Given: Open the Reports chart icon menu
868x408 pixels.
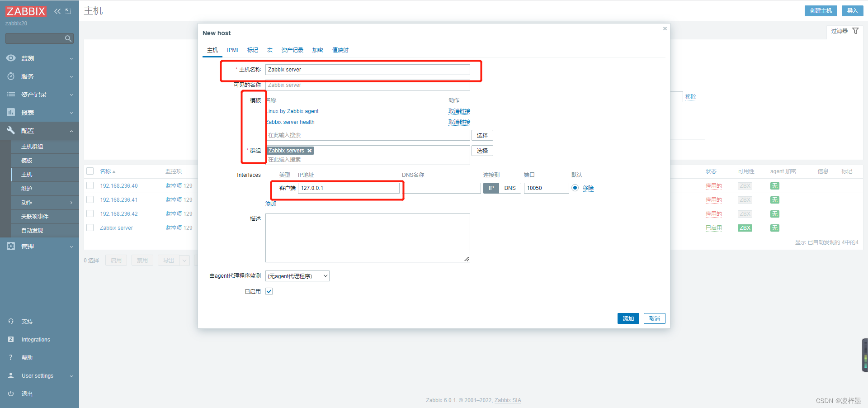Looking at the screenshot, I should tap(11, 112).
